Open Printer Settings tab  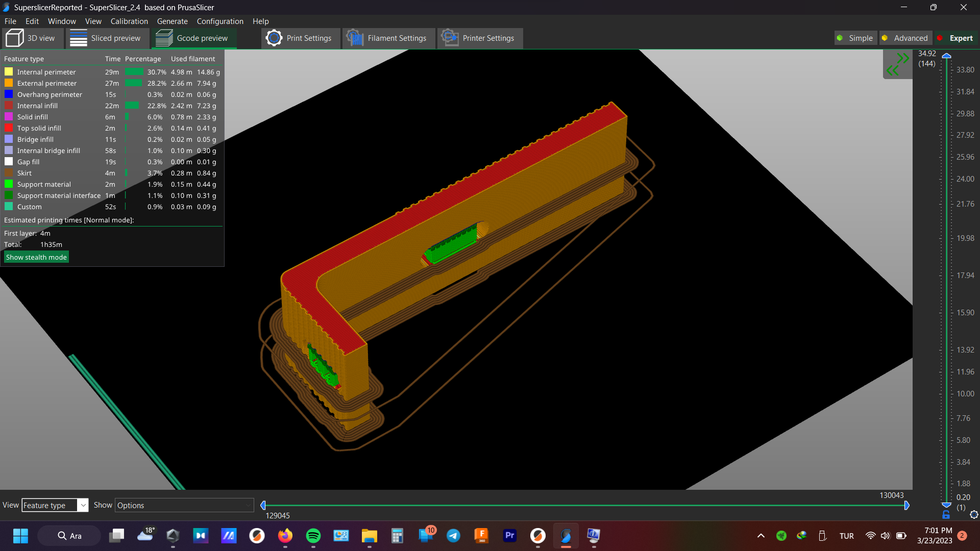(x=479, y=38)
